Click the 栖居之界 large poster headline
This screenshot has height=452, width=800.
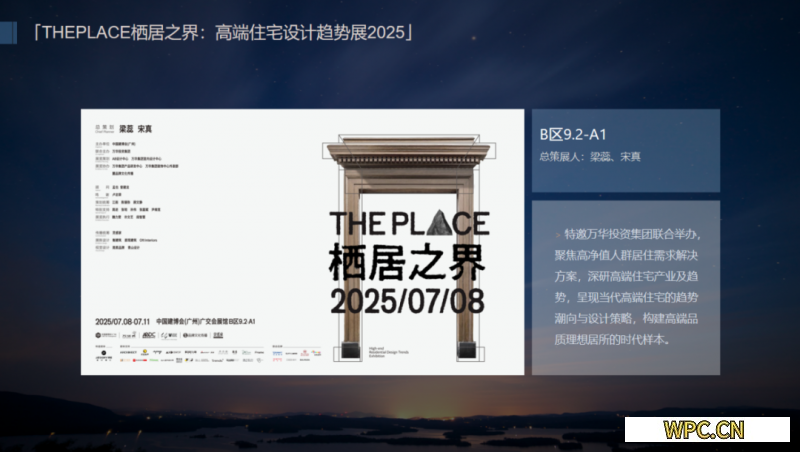pos(407,262)
